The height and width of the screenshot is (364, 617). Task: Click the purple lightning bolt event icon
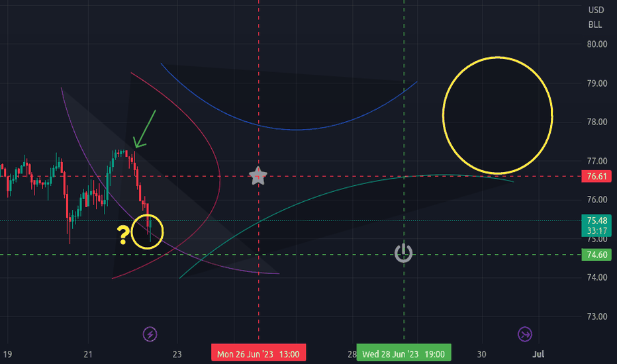[150, 334]
